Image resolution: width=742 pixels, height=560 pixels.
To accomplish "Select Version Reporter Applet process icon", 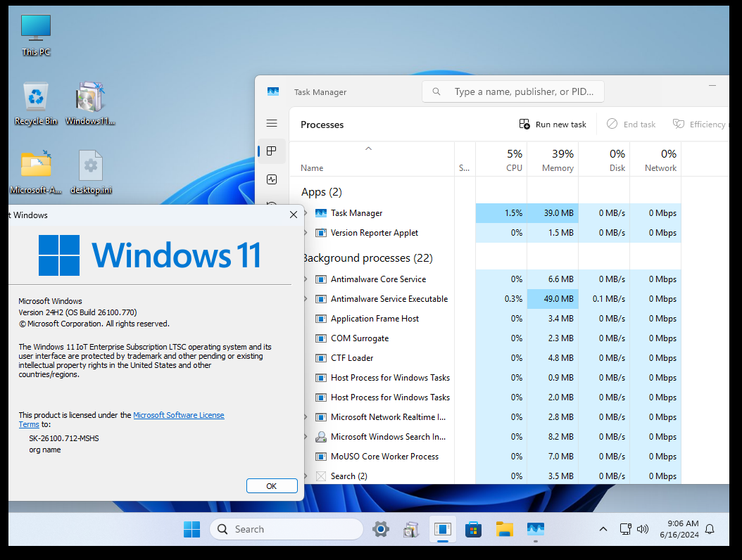I will (321, 233).
